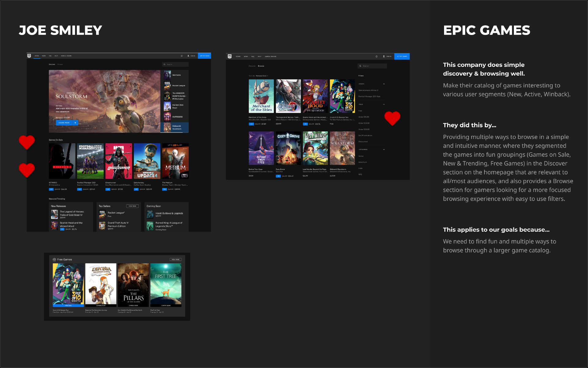588x368 pixels.
Task: Click Get Epic Games button on Discover page
Action: [204, 56]
